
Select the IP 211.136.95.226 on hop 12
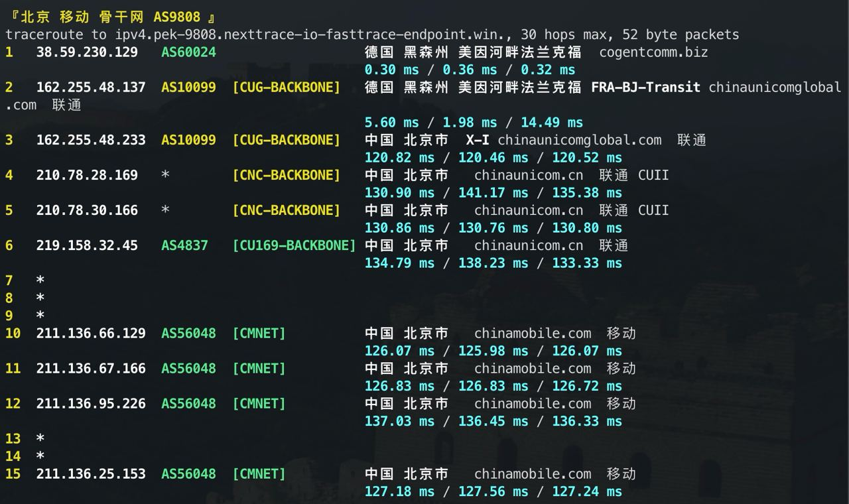[x=91, y=403]
